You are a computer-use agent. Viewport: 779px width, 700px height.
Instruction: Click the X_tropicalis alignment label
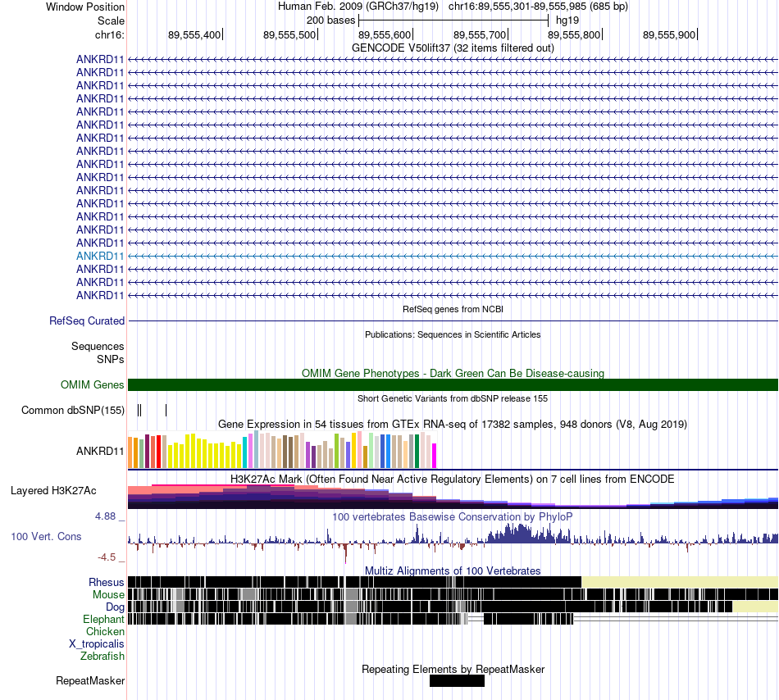97,644
